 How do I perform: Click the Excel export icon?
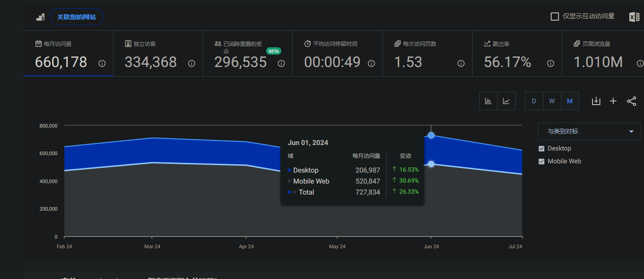pos(634,17)
